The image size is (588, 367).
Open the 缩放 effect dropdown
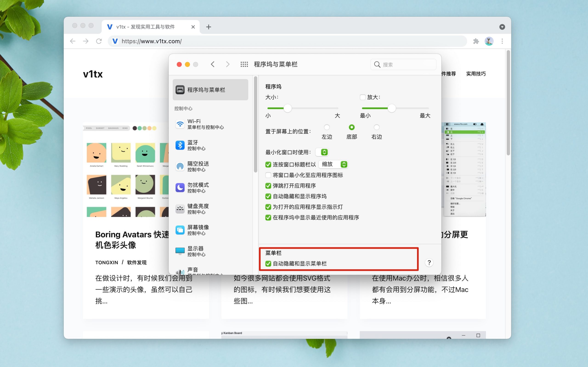[x=333, y=164]
